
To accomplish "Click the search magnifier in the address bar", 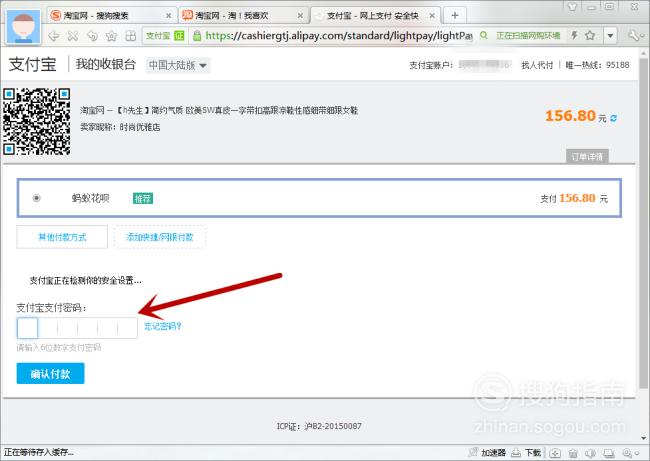I will pyautogui.click(x=483, y=35).
